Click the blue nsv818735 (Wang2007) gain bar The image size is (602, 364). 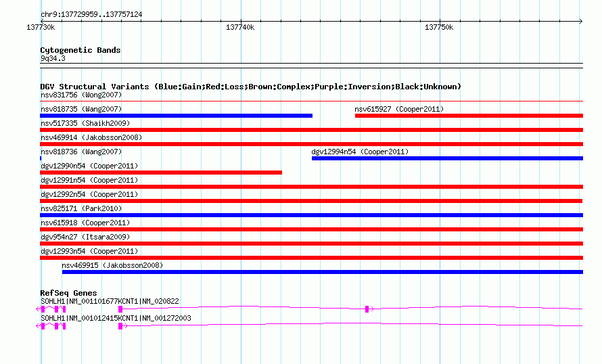click(177, 116)
